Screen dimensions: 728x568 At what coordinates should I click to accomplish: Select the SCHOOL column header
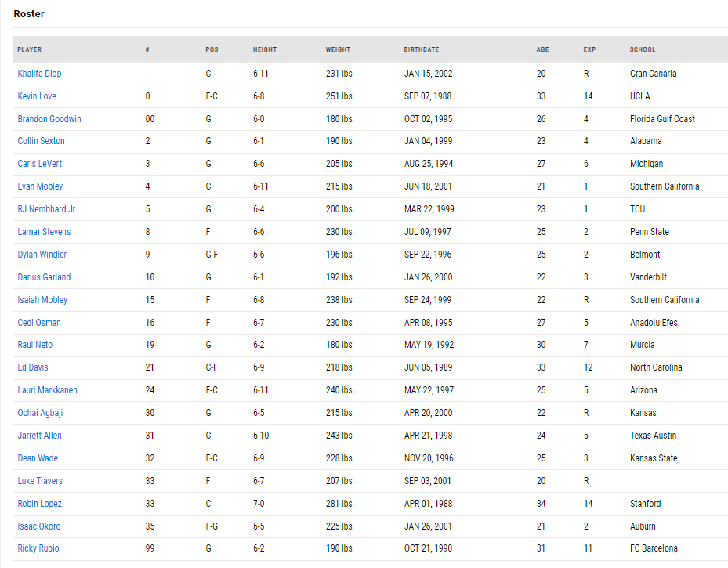pos(643,49)
